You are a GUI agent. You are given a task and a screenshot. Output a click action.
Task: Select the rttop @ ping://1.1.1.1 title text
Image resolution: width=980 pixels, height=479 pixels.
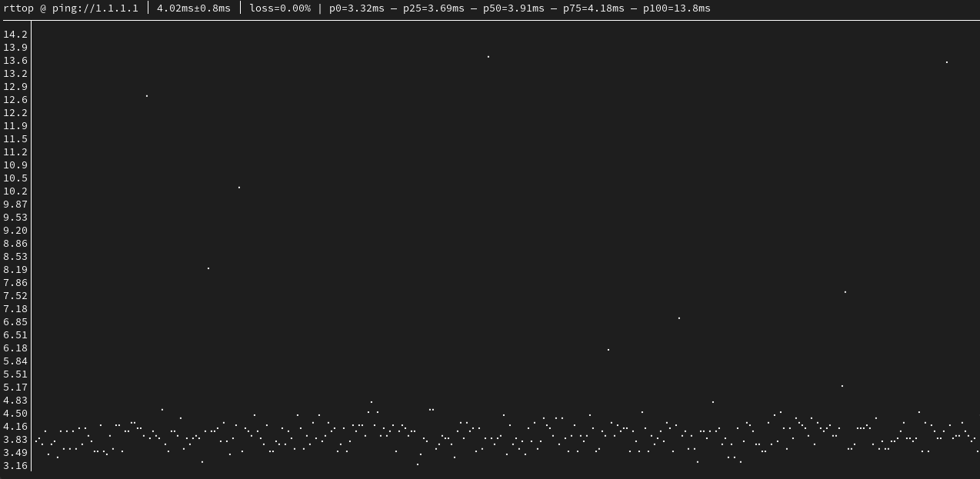(71, 8)
